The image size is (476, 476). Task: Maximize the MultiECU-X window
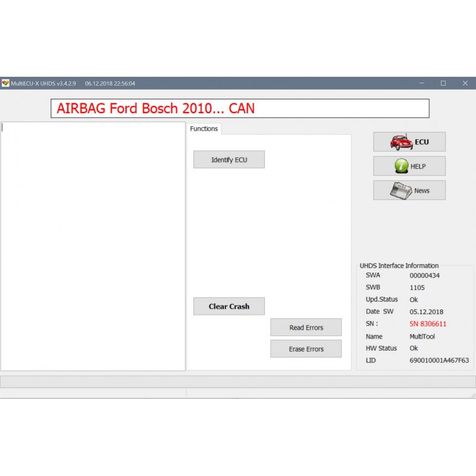(443, 83)
